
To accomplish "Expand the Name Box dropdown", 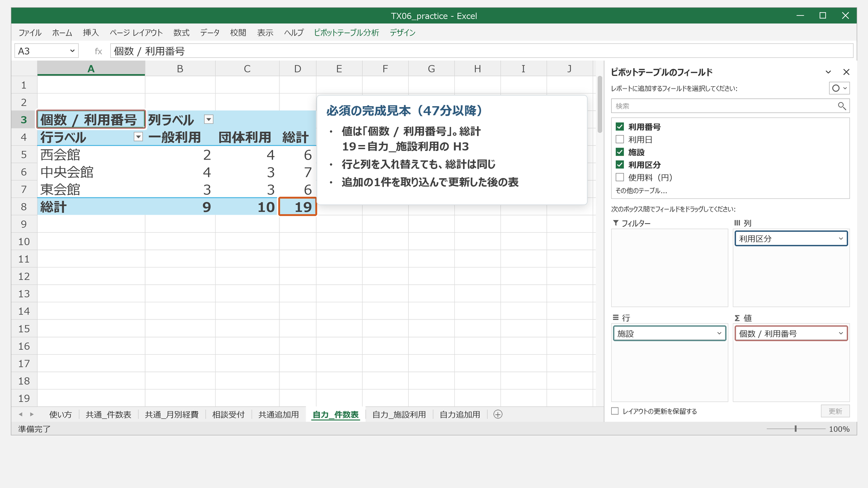I will (72, 51).
